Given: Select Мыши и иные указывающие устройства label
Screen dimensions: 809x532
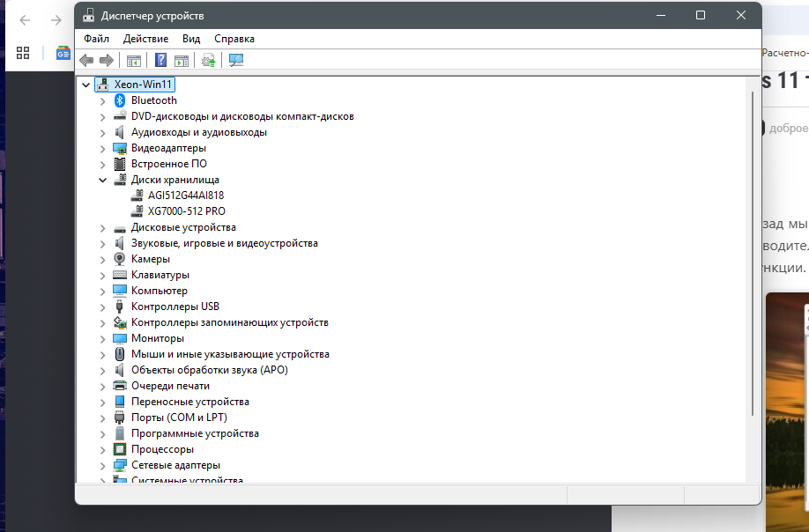Looking at the screenshot, I should [230, 354].
